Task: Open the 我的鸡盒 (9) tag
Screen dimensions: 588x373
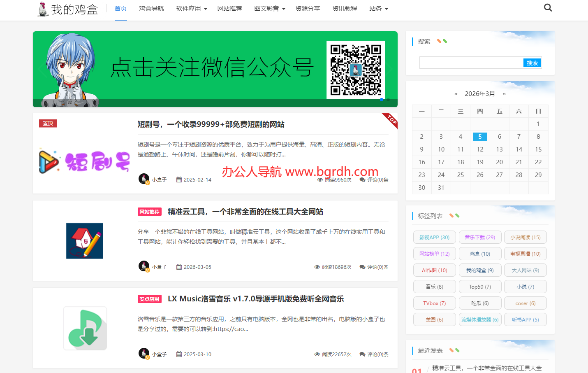Action: click(480, 270)
